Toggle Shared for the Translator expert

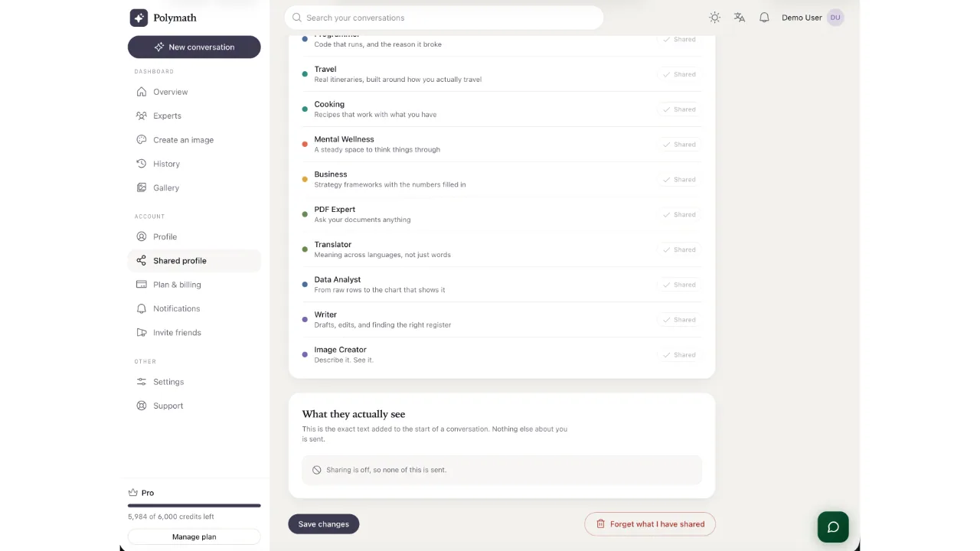click(x=679, y=249)
